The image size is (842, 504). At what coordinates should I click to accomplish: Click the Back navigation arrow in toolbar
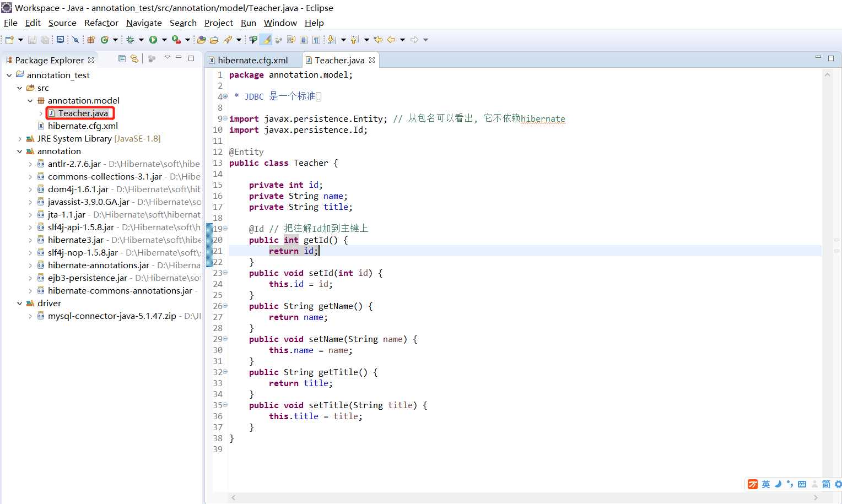(x=391, y=40)
